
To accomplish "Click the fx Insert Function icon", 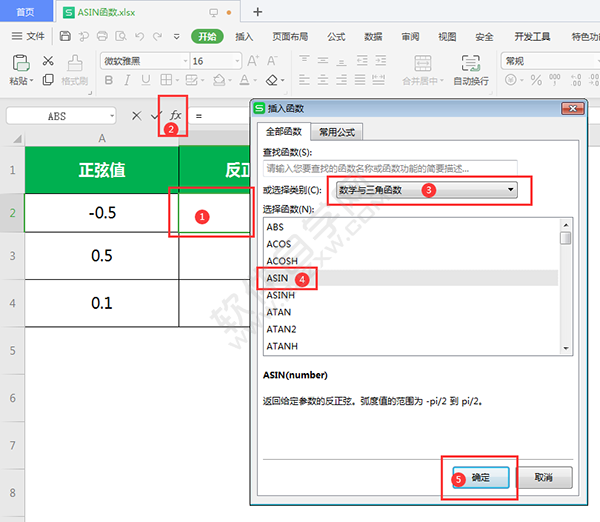I will tap(175, 115).
